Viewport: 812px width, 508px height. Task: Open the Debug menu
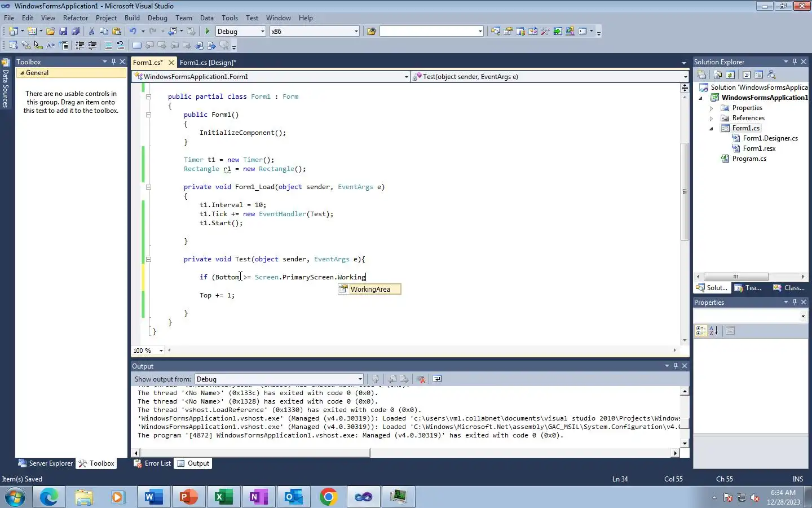(157, 18)
